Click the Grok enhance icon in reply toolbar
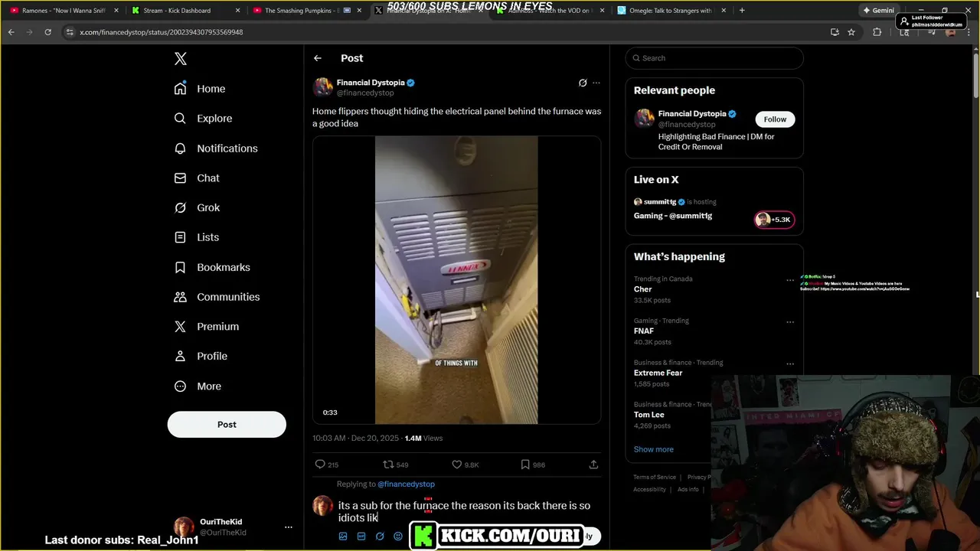Screen dimensions: 980x551 (380, 536)
